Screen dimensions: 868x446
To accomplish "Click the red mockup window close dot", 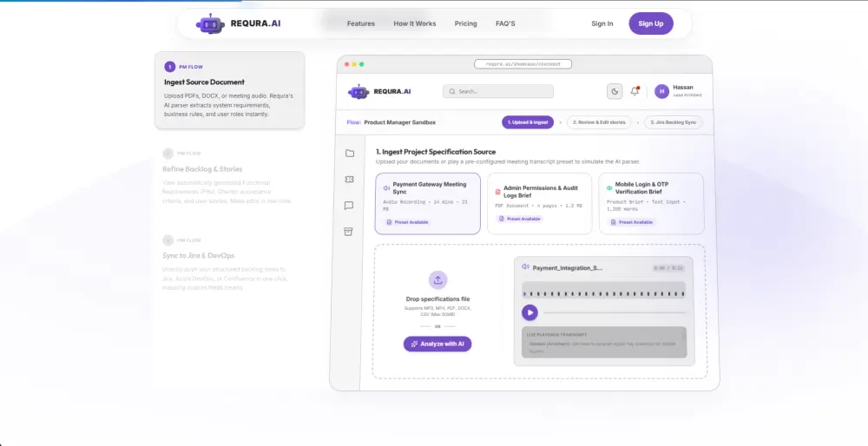I will point(347,64).
